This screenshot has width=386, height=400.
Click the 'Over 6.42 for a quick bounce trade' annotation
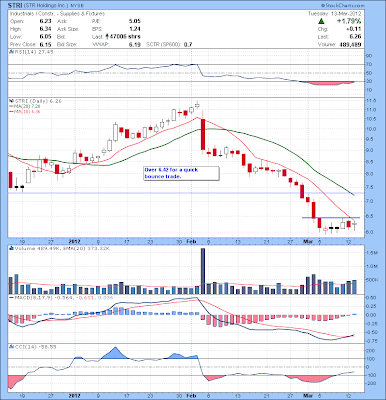click(x=181, y=173)
